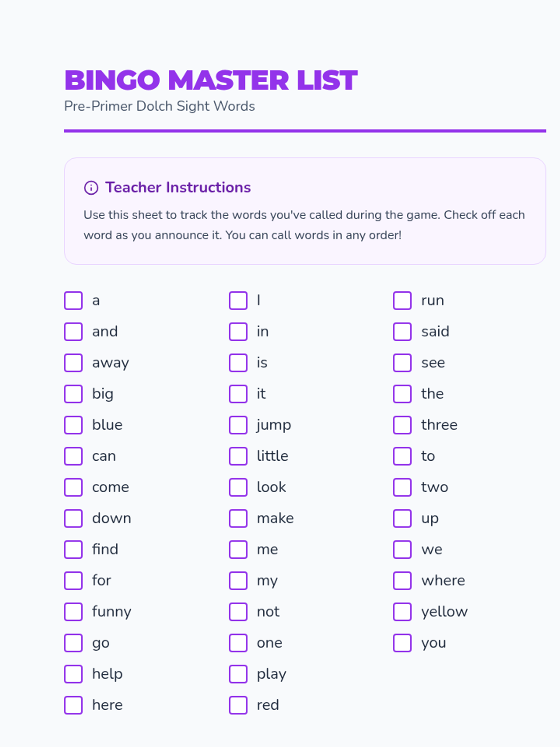Mark the word 'yellow' as called
The image size is (560, 747).
click(402, 612)
